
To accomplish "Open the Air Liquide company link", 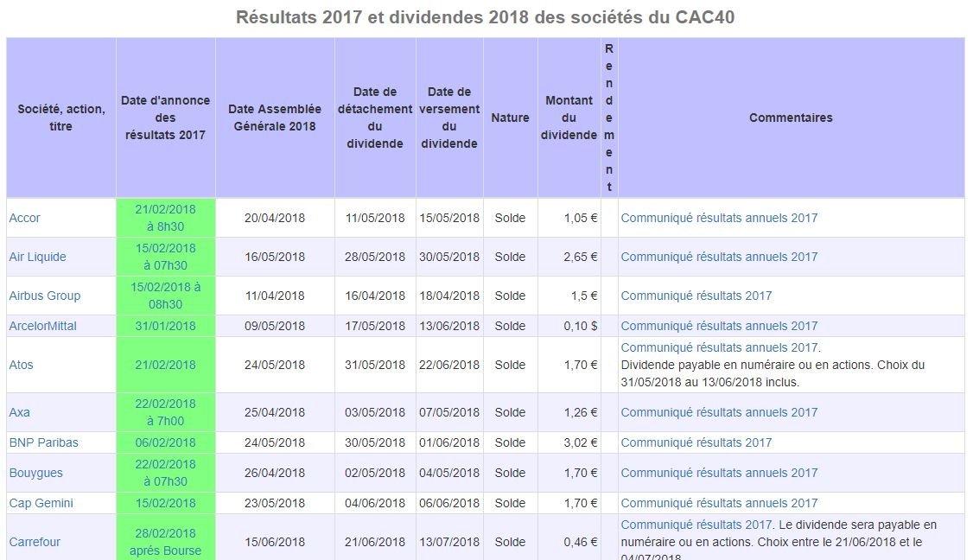I will pyautogui.click(x=37, y=257).
